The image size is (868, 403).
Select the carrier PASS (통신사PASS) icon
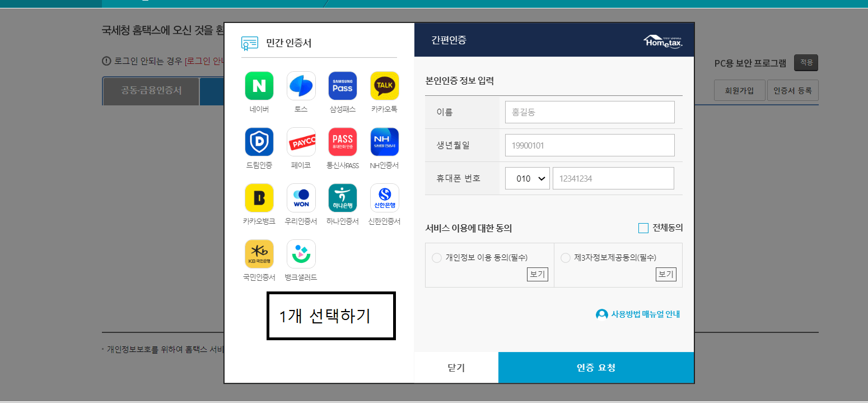pyautogui.click(x=343, y=142)
